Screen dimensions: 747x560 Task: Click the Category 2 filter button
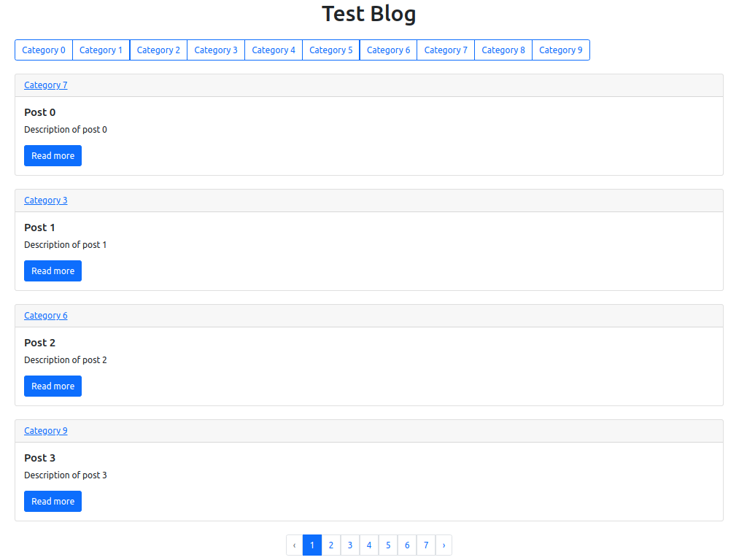(x=158, y=50)
